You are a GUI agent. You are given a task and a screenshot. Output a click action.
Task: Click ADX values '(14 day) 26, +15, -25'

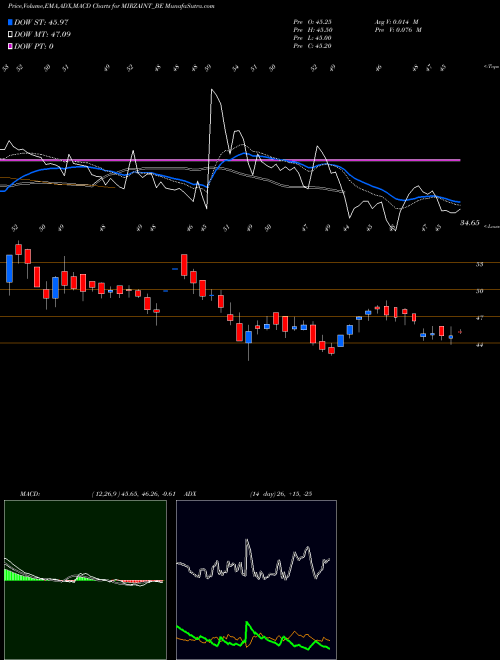[281, 494]
